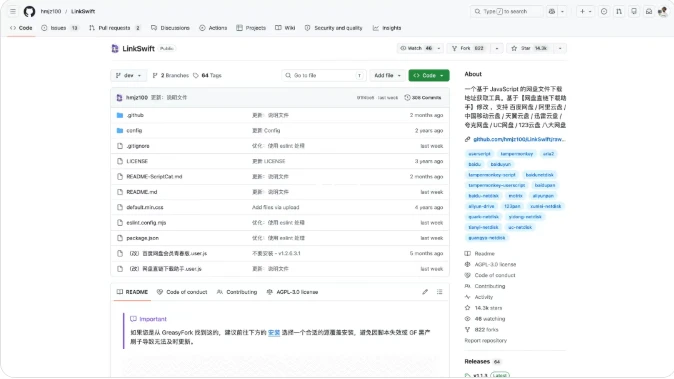
Task: Open the dev branch dropdown
Action: [x=129, y=75]
